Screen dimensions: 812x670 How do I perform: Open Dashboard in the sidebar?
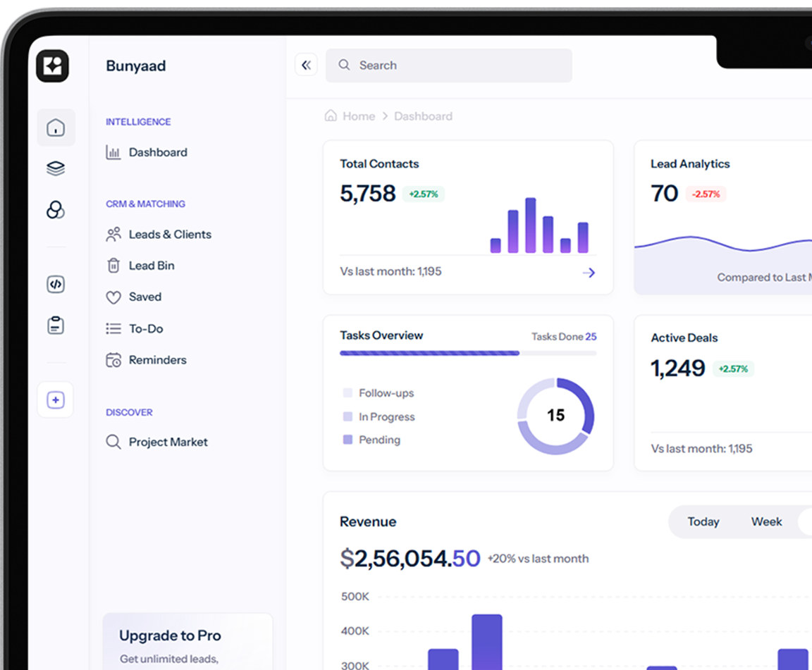point(157,152)
